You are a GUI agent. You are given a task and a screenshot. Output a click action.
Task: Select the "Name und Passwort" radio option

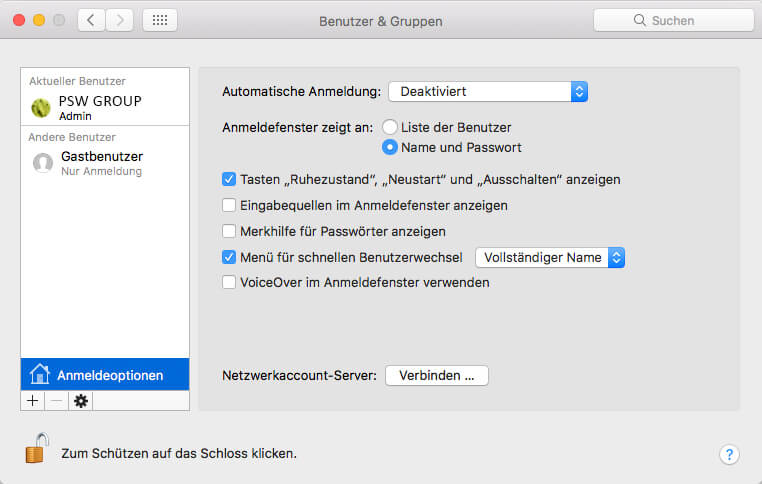pyautogui.click(x=390, y=147)
